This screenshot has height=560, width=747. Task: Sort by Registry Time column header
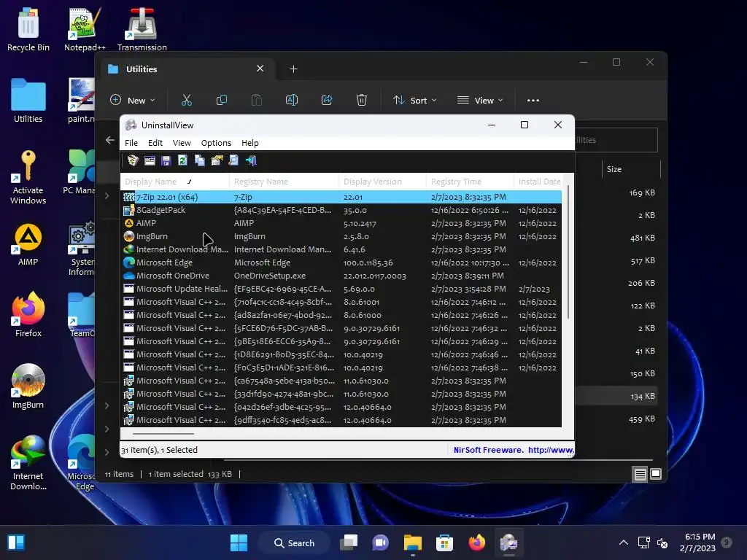[470, 182]
